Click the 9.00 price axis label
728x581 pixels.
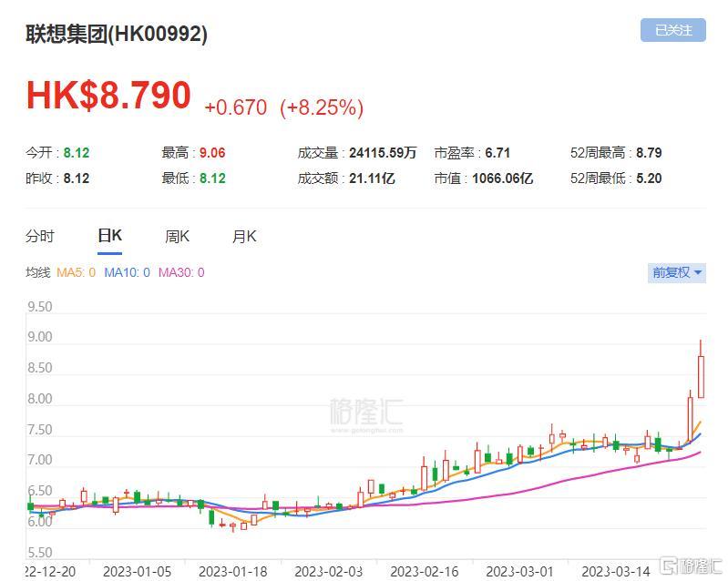[x=40, y=337]
